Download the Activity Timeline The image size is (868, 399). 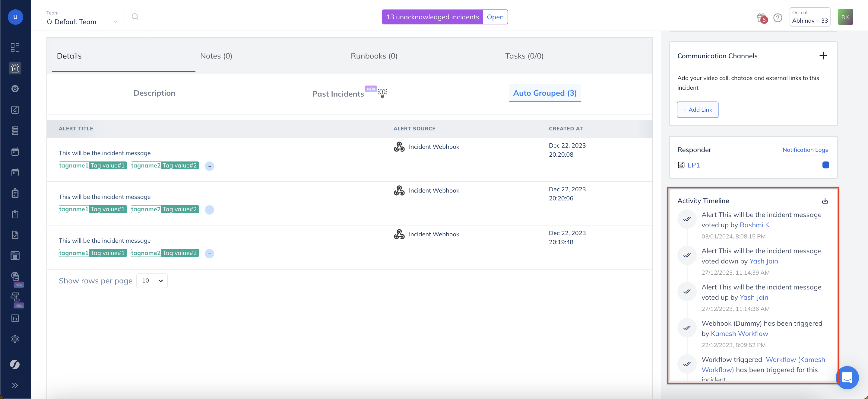(825, 201)
